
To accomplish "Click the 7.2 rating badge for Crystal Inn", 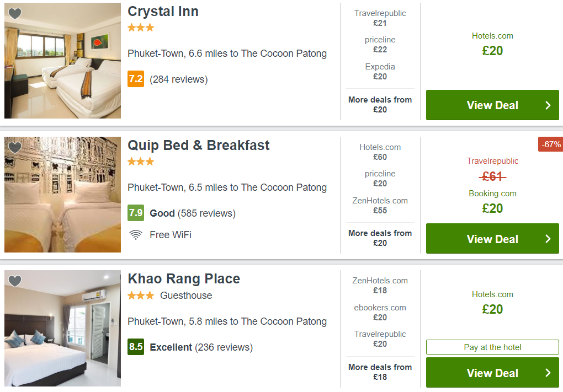I will [136, 79].
